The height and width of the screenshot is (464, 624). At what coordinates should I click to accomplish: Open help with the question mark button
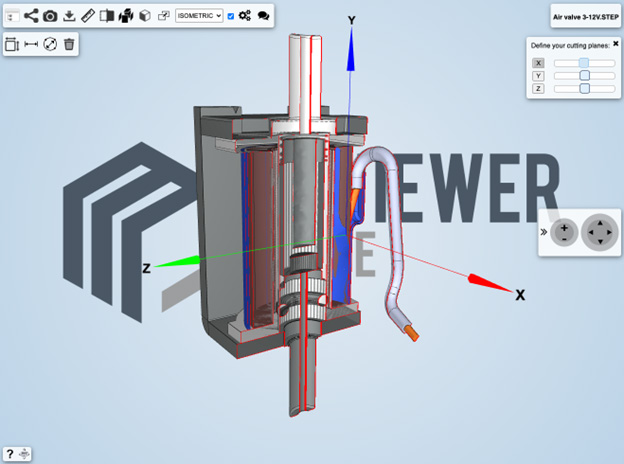10,454
